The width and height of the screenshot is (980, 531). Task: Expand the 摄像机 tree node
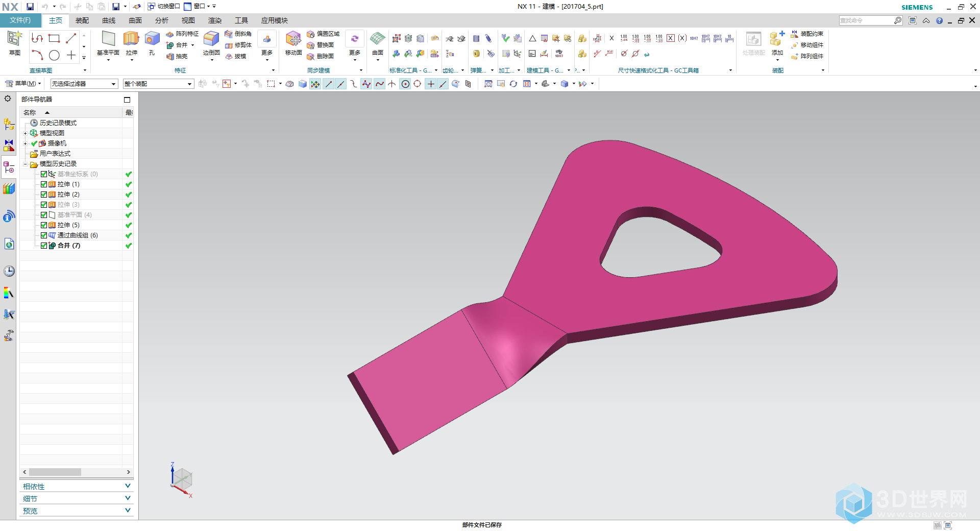(x=25, y=143)
